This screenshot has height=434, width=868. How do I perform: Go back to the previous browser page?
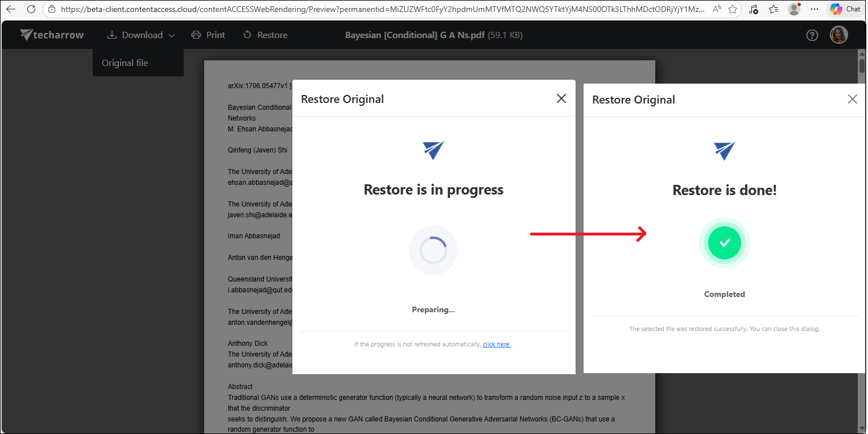(11, 9)
